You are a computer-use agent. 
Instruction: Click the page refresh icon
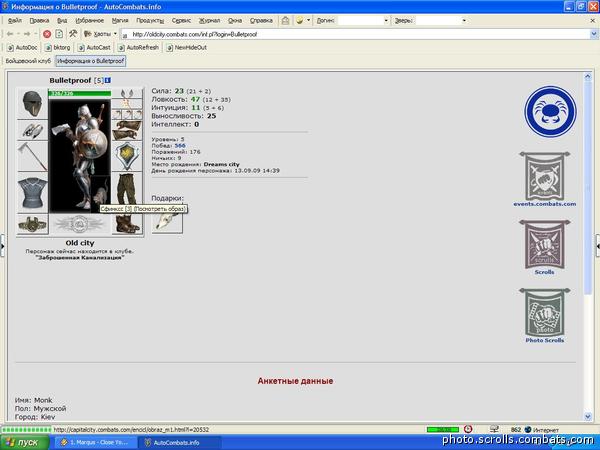coord(59,34)
